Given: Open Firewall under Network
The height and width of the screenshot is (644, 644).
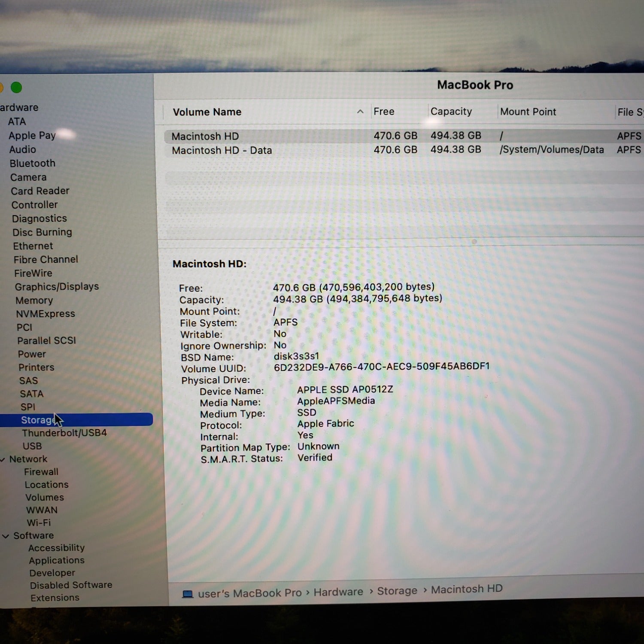Looking at the screenshot, I should click(41, 472).
